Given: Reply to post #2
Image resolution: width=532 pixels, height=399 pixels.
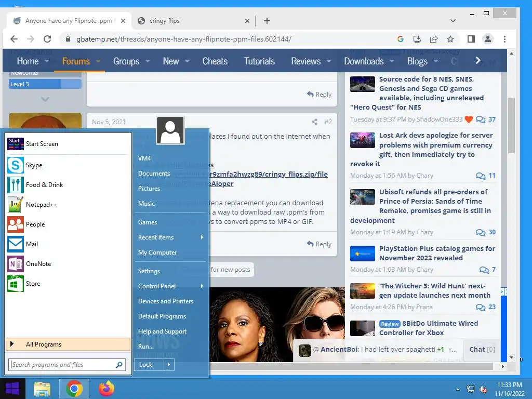Looking at the screenshot, I should [320, 244].
